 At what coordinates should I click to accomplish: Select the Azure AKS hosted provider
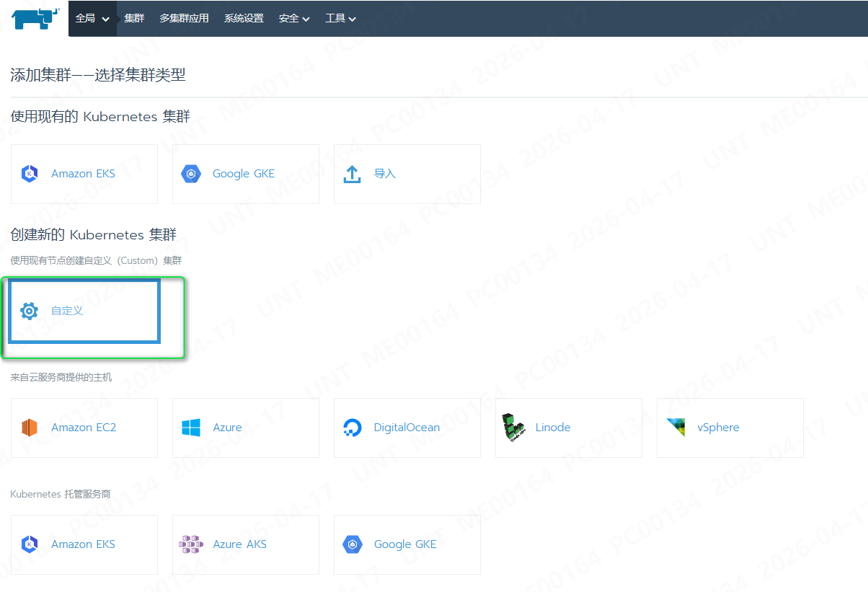[239, 544]
